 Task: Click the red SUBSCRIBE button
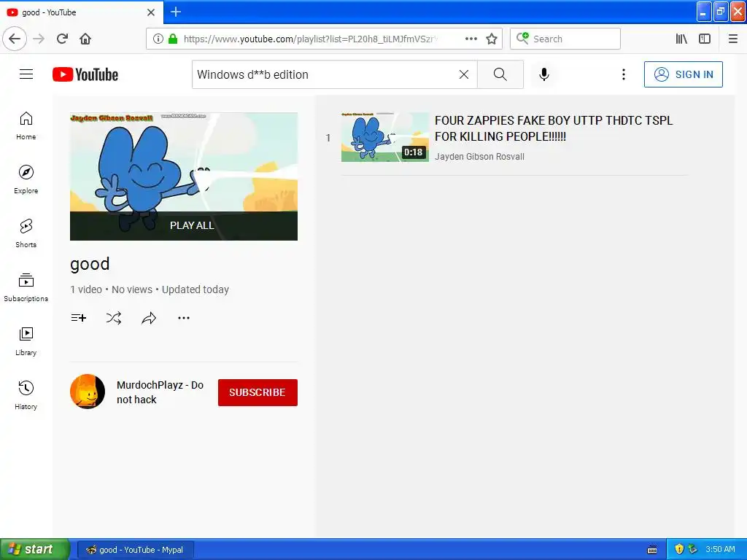tap(258, 392)
